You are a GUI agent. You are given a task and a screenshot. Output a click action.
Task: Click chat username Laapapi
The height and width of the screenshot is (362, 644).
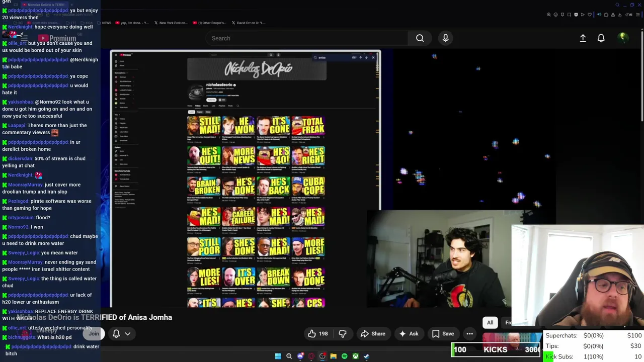coord(17,125)
